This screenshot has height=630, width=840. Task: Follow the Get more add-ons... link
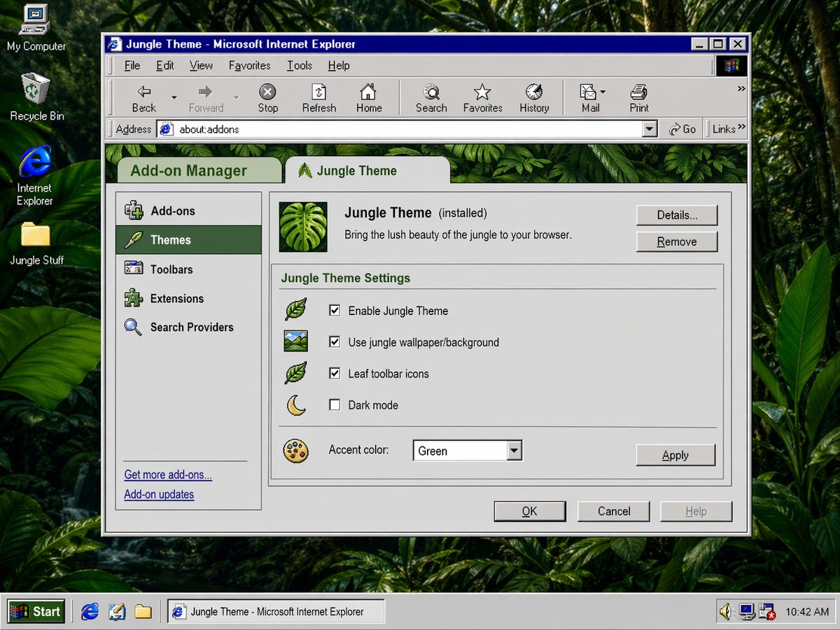pos(168,475)
